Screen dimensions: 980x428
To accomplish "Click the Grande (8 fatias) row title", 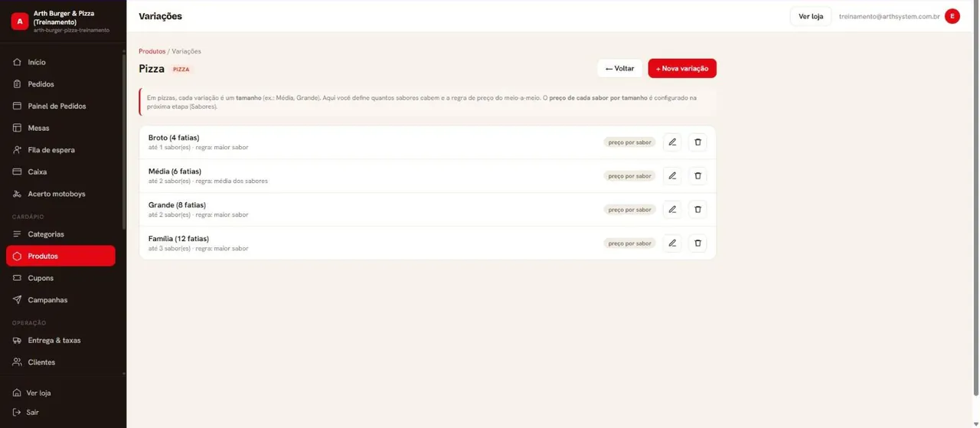I will coord(177,205).
